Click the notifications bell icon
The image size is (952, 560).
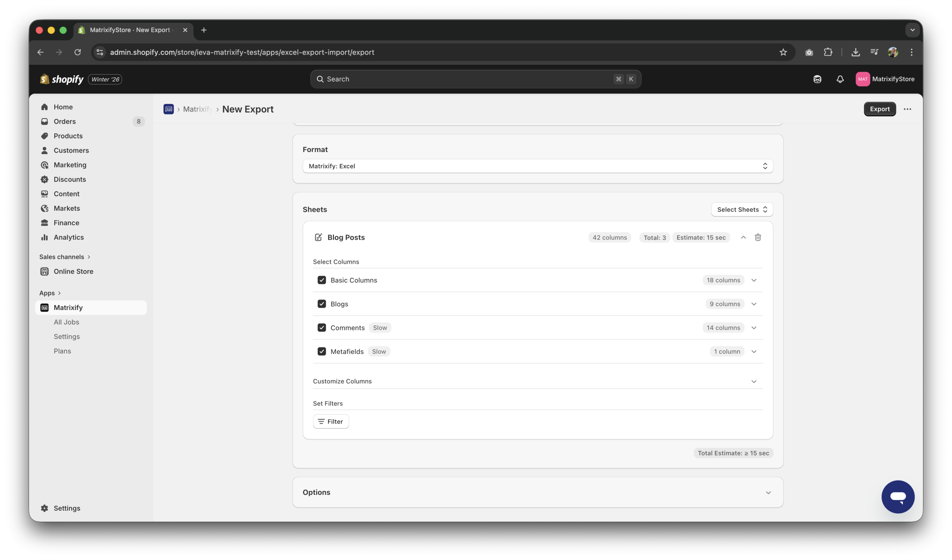(x=840, y=79)
